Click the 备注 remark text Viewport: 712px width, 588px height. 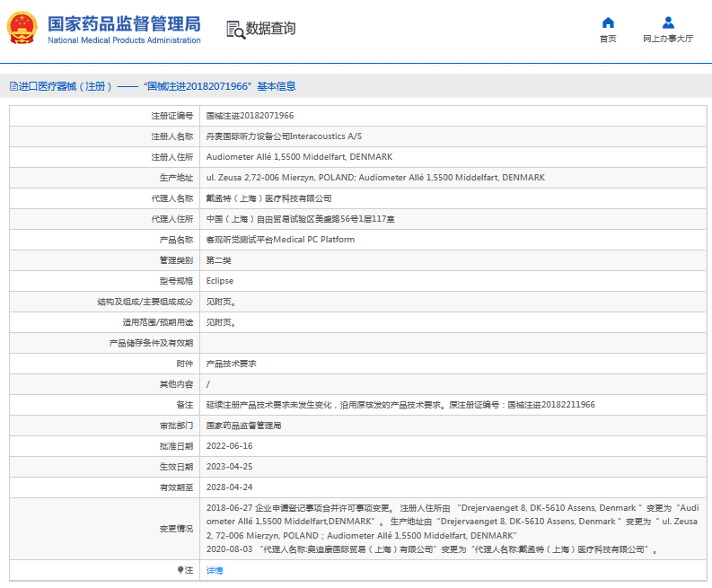[400, 405]
